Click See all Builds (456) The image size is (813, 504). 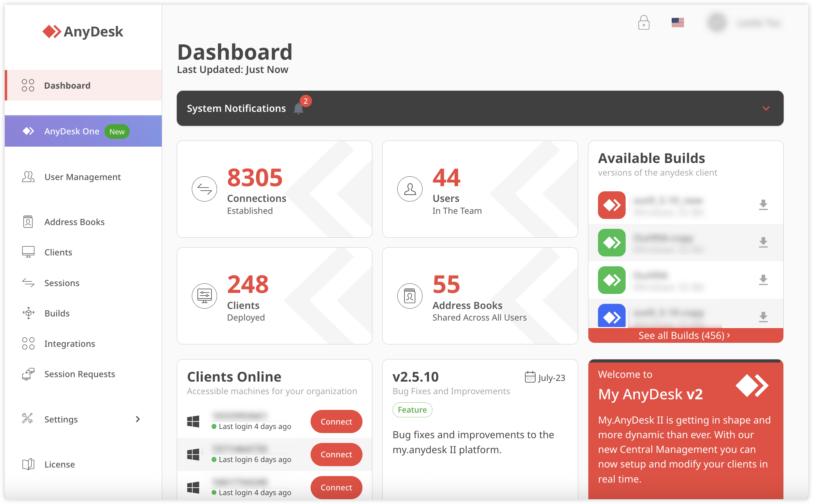click(x=684, y=335)
